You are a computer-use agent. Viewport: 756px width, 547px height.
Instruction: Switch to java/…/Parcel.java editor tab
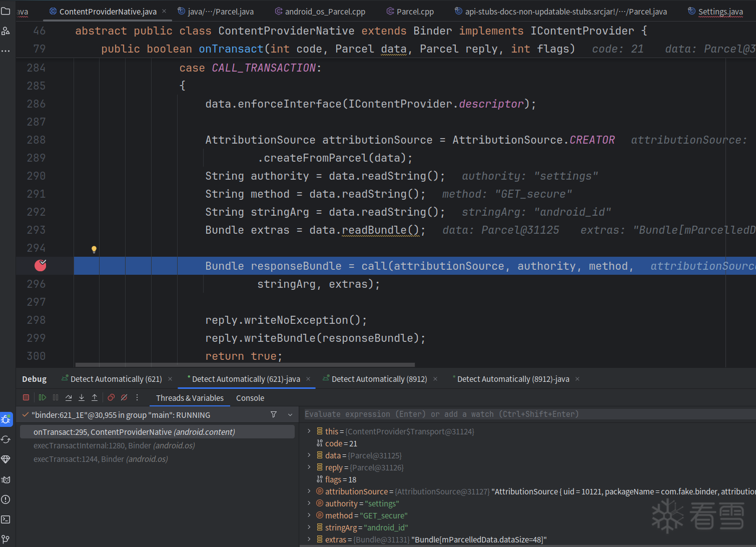click(x=216, y=11)
